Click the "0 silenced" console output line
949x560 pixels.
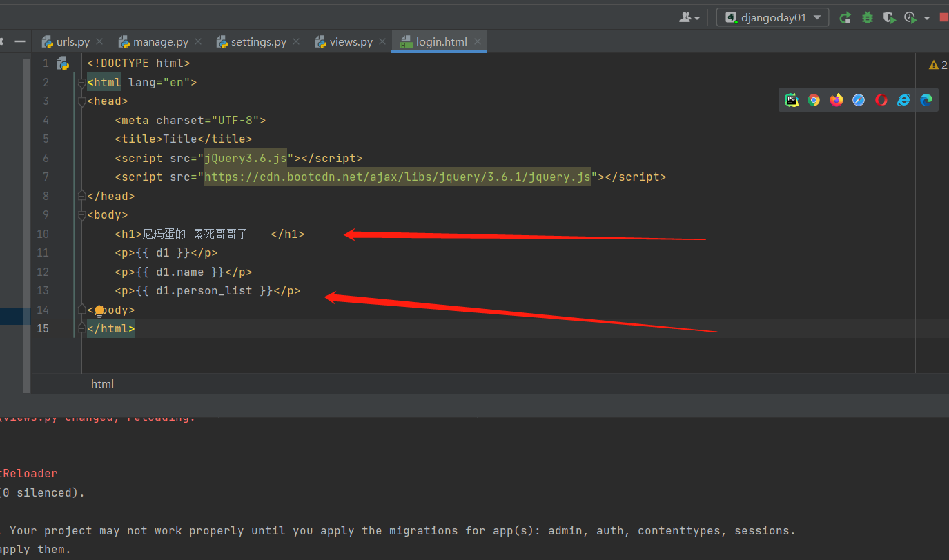pos(43,493)
